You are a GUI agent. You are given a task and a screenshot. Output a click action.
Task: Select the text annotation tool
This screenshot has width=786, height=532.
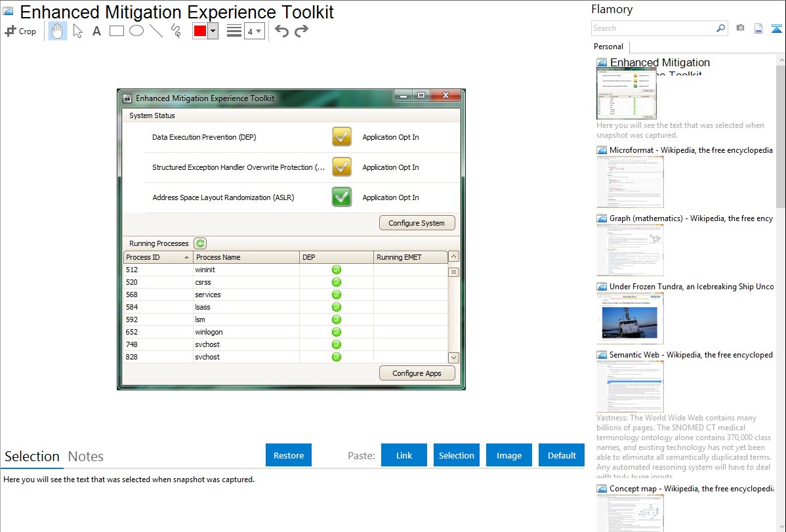(x=96, y=31)
